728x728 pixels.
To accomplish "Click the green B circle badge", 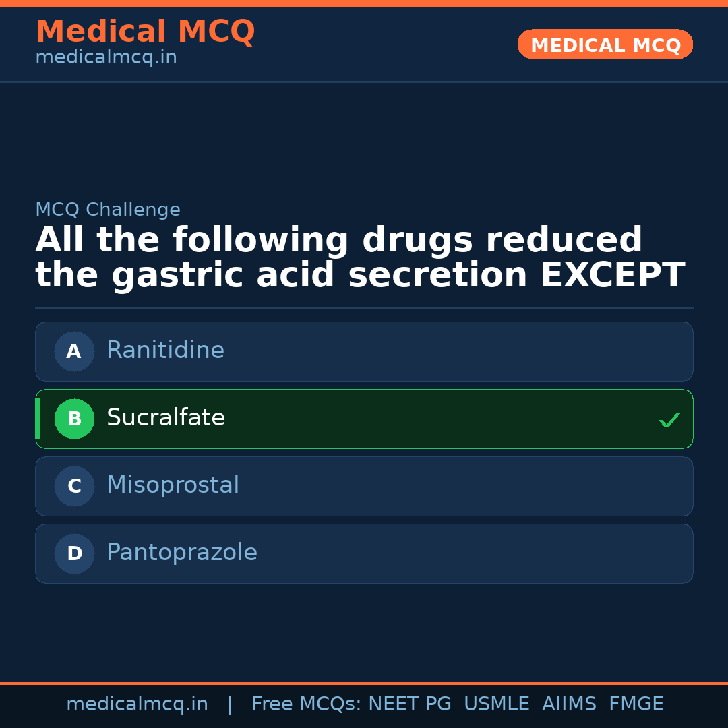I will 74,419.
